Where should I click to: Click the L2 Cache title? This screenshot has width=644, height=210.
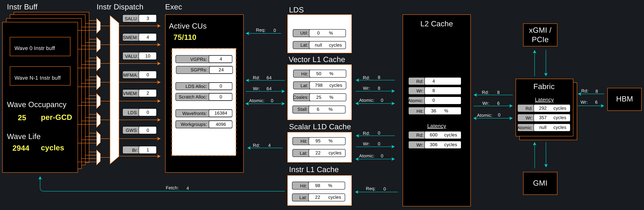click(x=436, y=24)
